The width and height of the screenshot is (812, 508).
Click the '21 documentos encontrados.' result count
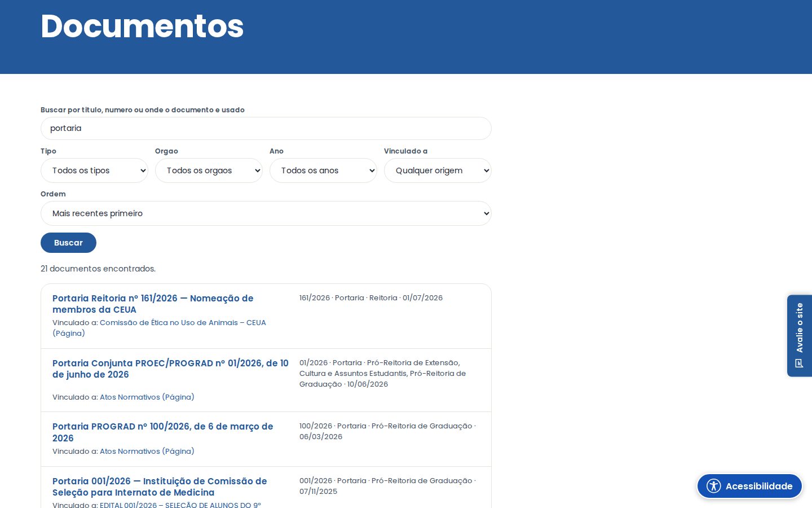tap(98, 269)
